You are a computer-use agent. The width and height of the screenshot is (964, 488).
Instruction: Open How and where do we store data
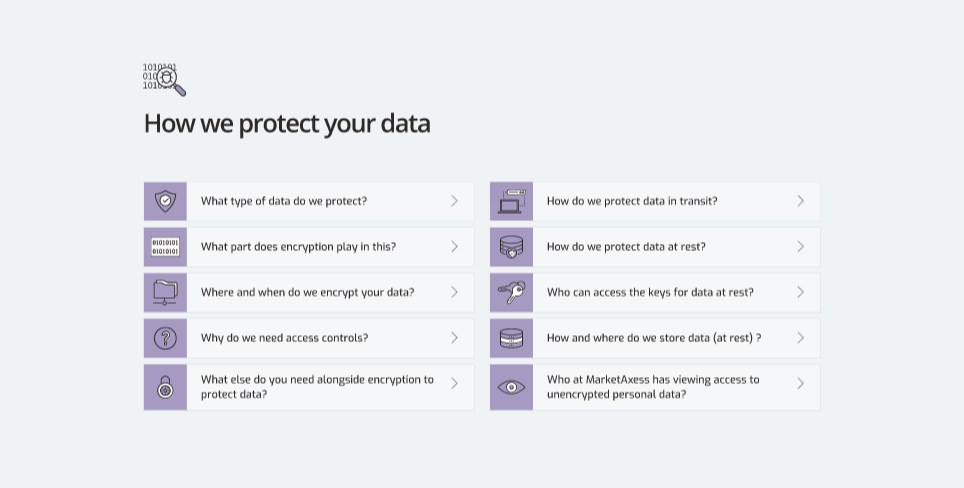click(655, 338)
